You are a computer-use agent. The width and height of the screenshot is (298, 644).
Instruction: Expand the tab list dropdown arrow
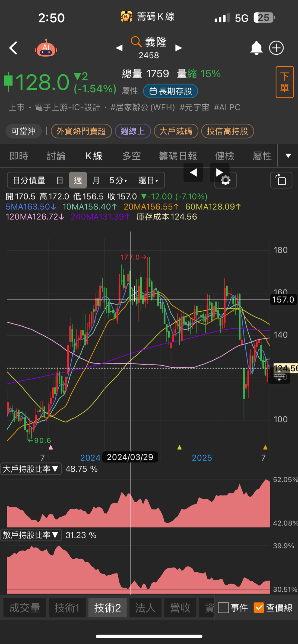(288, 156)
